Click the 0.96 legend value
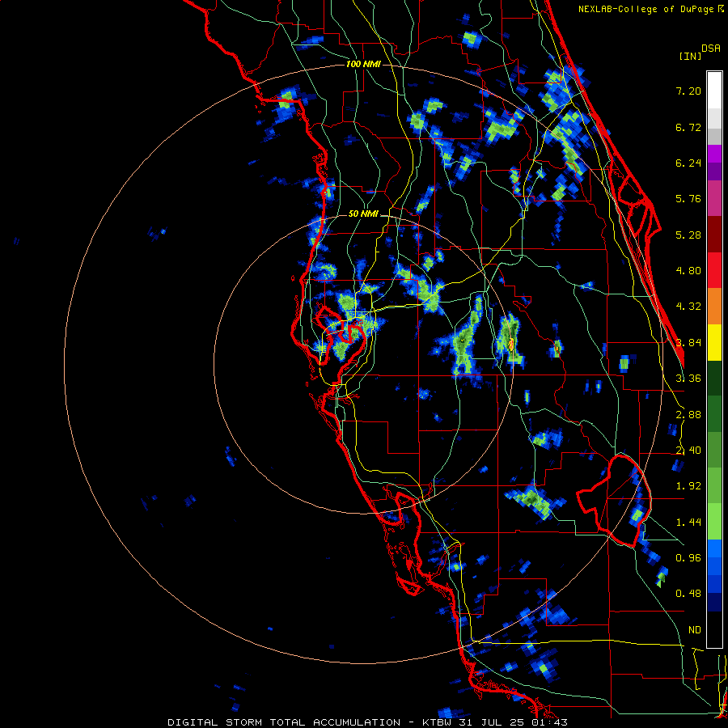 click(x=688, y=558)
